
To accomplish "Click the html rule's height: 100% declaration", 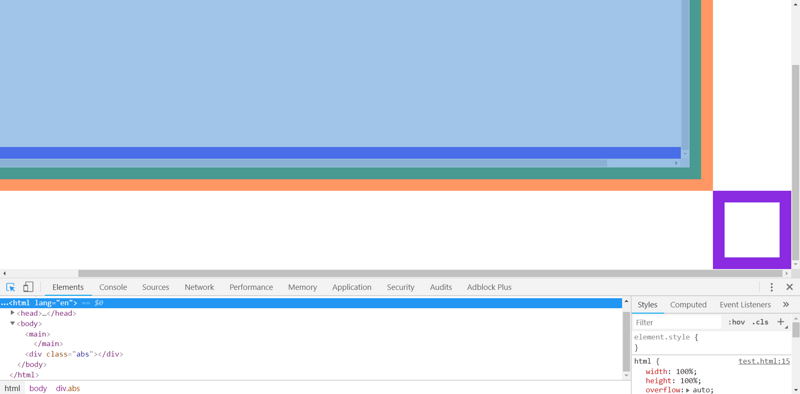I will tap(673, 381).
